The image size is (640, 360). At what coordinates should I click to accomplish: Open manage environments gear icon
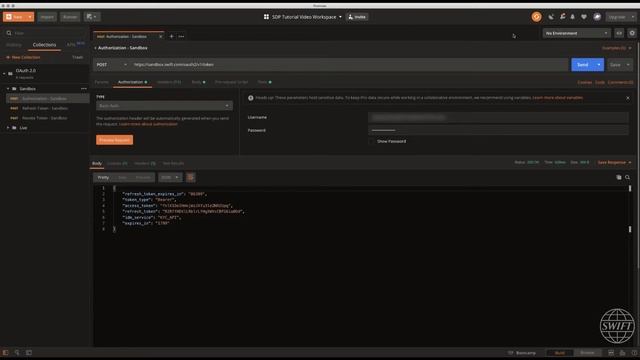pyautogui.click(x=632, y=33)
